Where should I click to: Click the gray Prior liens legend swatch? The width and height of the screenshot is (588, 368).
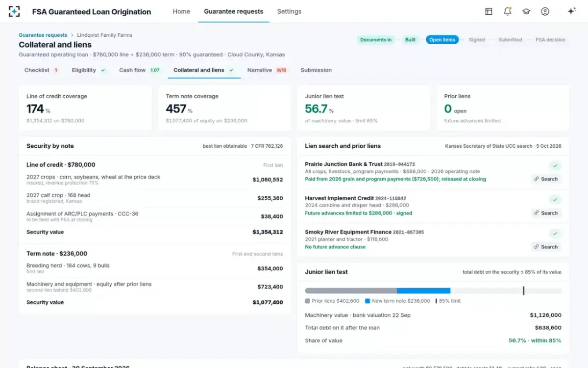[307, 301]
